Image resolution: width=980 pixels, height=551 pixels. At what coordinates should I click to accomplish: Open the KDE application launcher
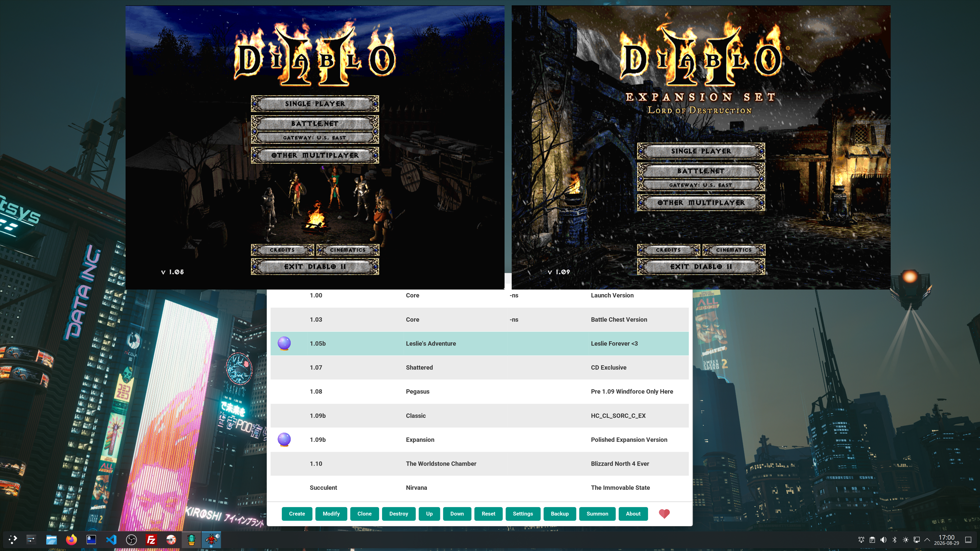tap(13, 539)
